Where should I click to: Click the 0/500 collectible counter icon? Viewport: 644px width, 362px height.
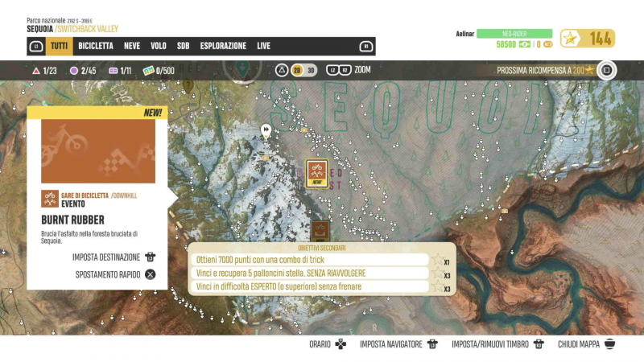(x=148, y=71)
